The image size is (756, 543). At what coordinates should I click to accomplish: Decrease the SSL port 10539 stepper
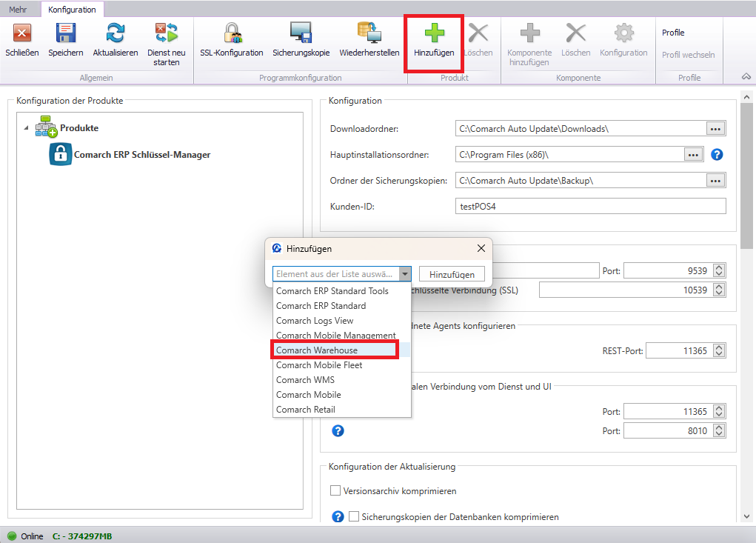tap(719, 293)
